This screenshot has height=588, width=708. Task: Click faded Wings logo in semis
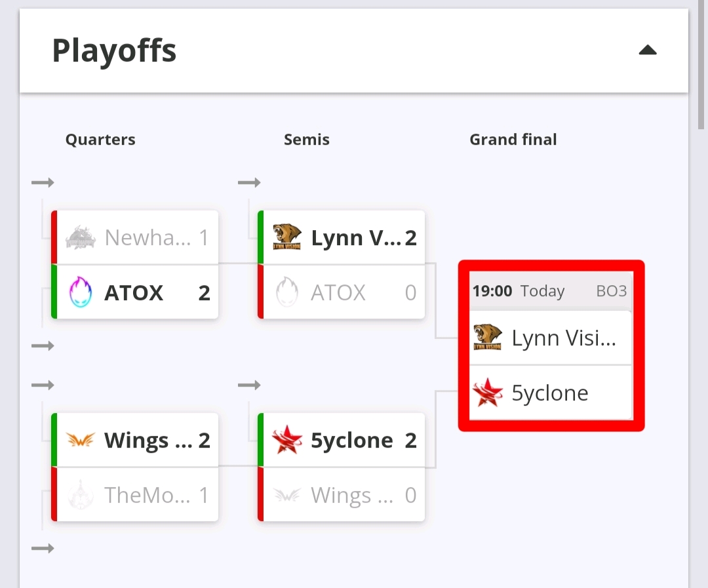[286, 495]
